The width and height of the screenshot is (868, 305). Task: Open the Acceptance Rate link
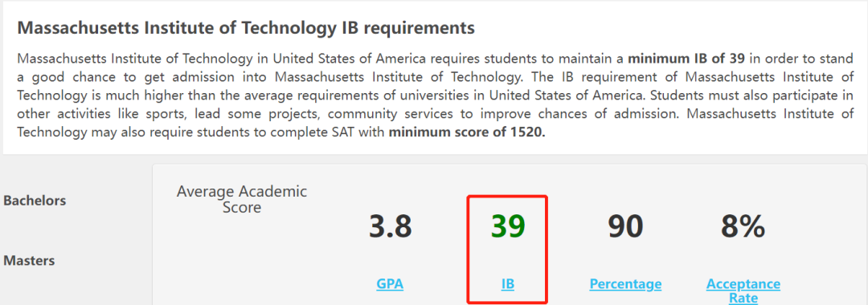[x=743, y=291]
